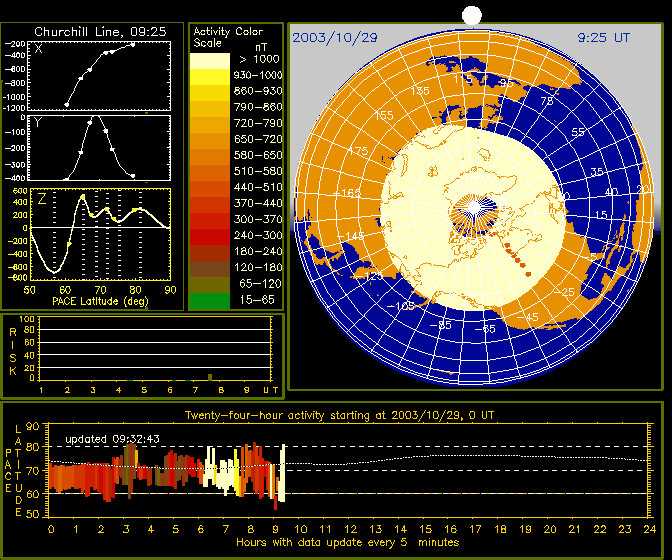Click the north pole center of the polar map

click(473, 211)
